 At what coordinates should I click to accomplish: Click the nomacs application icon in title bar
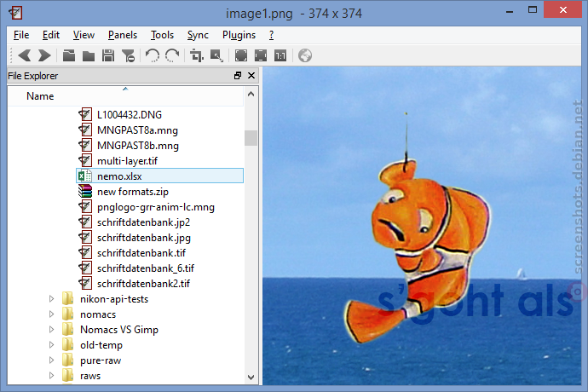point(15,13)
